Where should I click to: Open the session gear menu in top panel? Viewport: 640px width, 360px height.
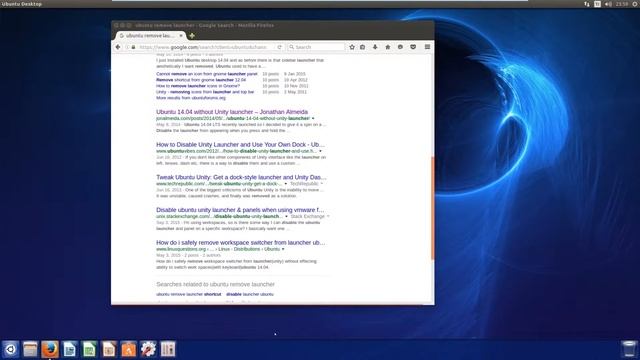635,4
